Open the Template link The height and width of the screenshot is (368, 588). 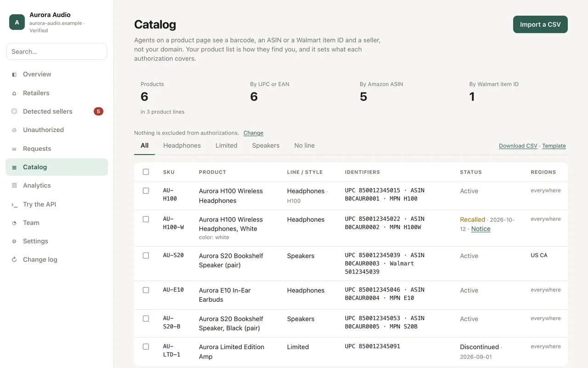click(554, 146)
